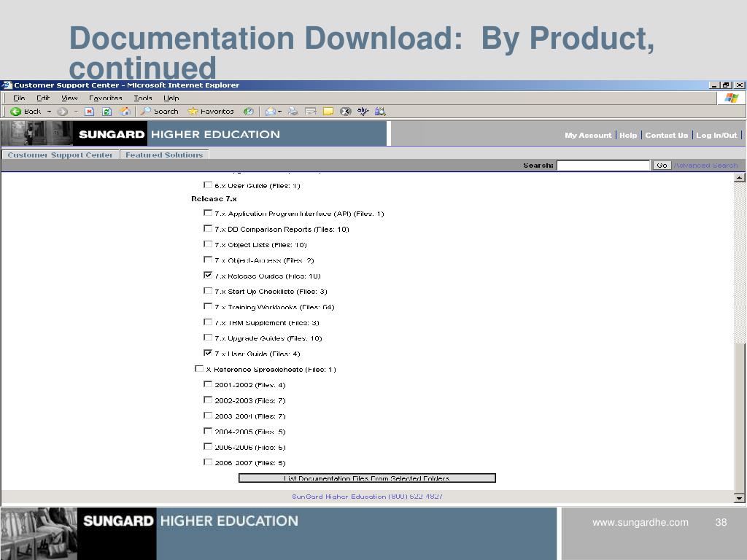Open the Contact Us link

(x=666, y=135)
